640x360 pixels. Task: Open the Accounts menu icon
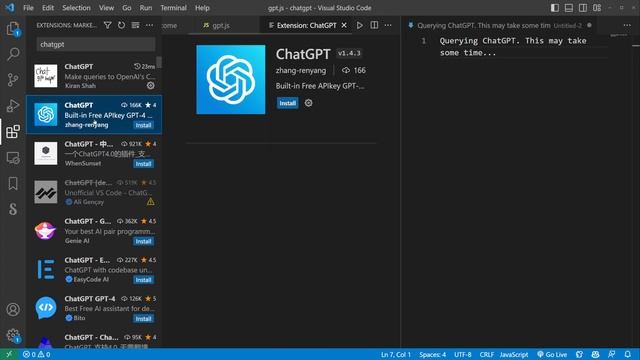pyautogui.click(x=13, y=309)
